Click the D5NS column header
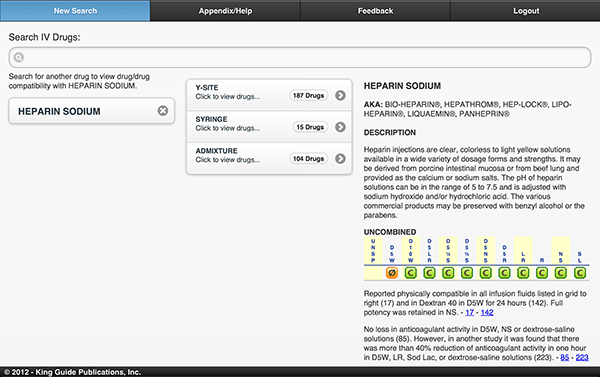 click(x=486, y=251)
